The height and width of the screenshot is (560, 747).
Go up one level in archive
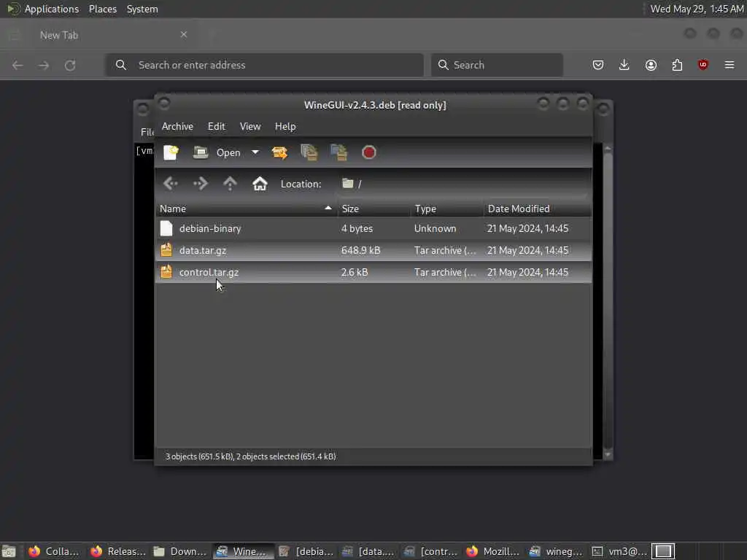click(230, 183)
